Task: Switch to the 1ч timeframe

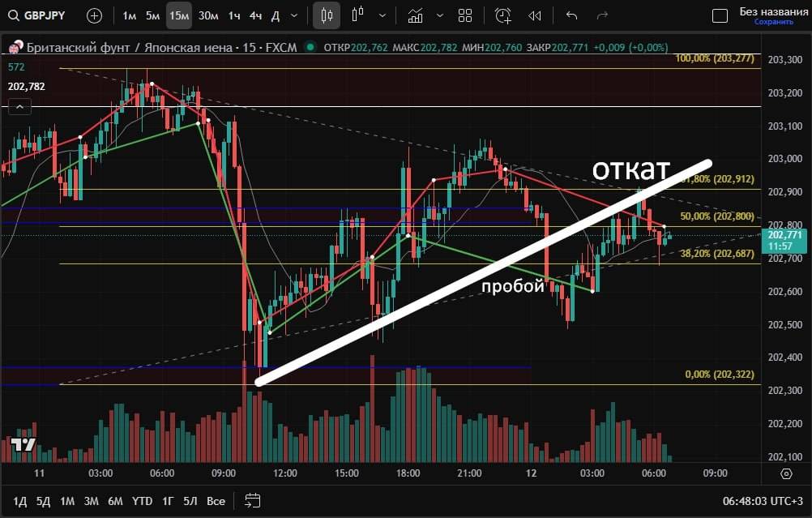Action: click(x=234, y=15)
